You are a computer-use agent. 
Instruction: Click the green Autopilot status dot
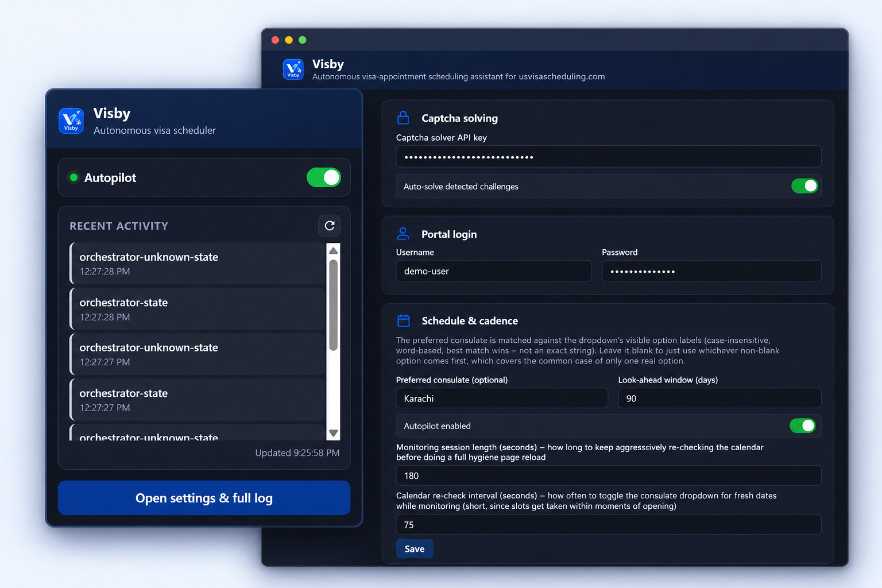point(73,177)
